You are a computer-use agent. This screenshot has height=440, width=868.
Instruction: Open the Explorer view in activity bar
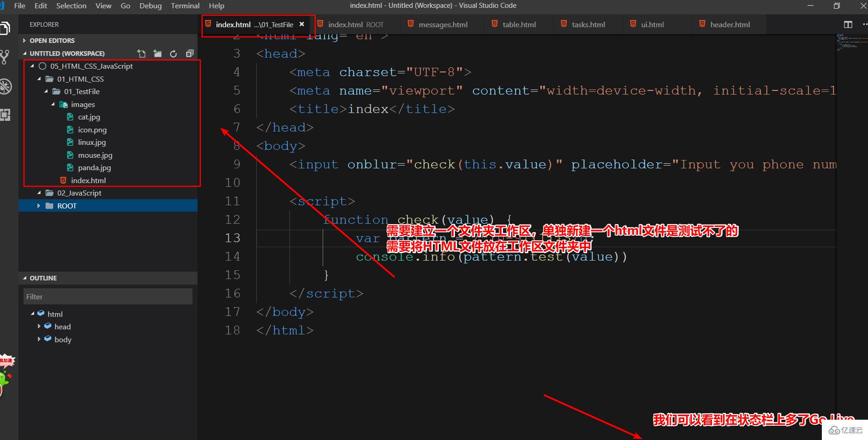click(5, 28)
